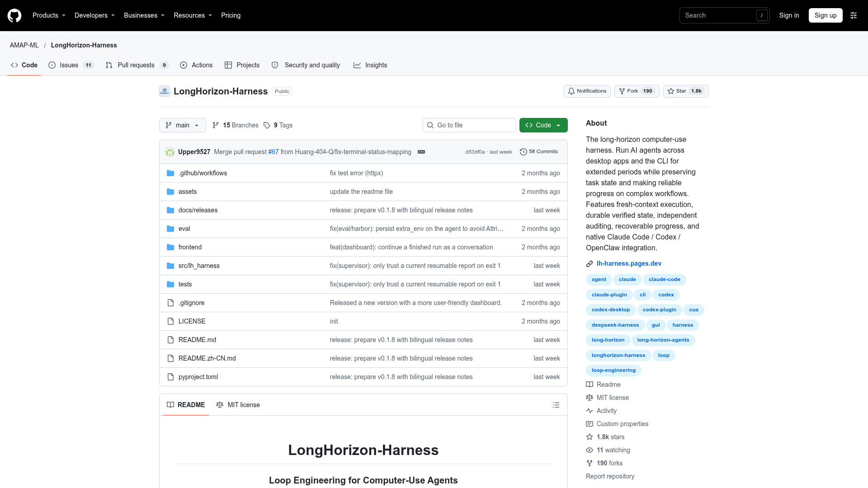Click the history clock icon beside 58 Commits
This screenshot has width=868, height=488.
tap(524, 152)
